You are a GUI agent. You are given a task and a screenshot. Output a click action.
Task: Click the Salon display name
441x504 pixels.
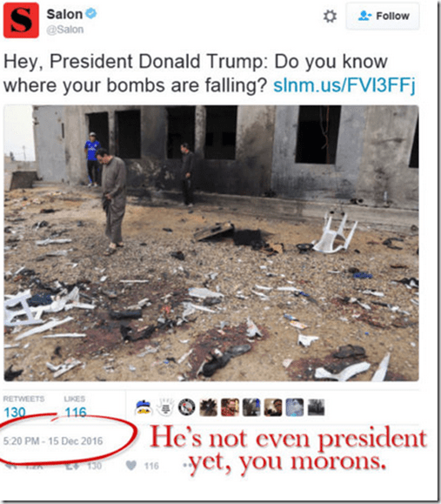[64, 14]
